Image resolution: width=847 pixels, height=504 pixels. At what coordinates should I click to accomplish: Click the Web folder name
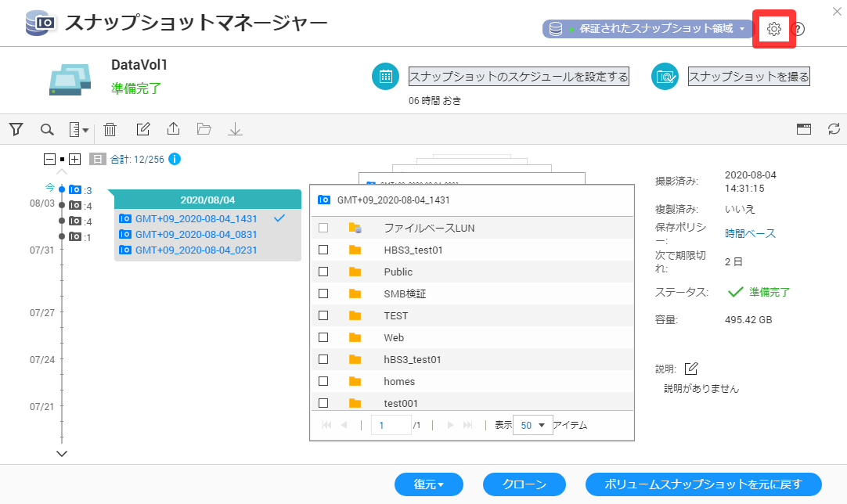pos(394,337)
